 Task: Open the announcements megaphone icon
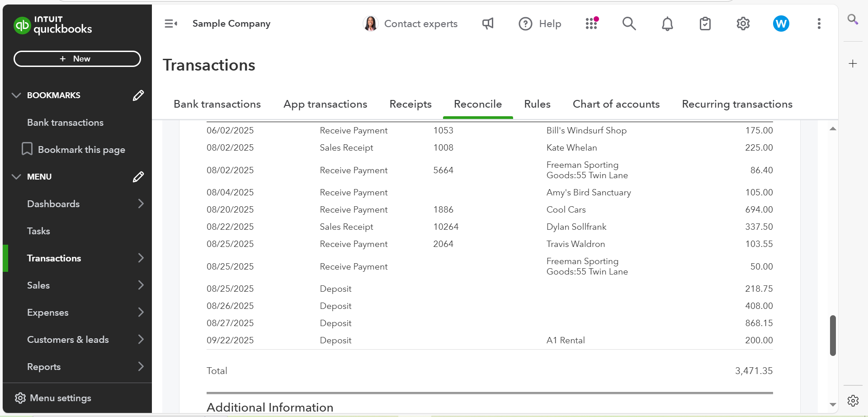click(488, 24)
